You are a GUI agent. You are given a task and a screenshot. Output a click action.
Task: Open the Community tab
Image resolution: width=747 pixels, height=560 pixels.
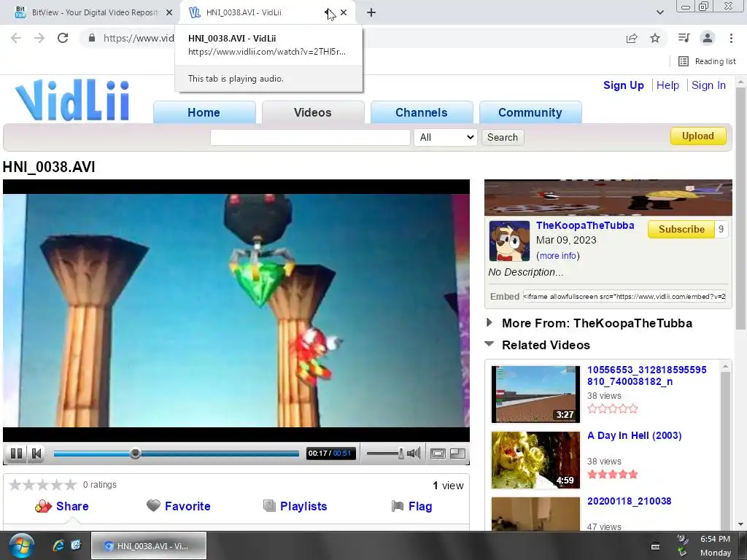530,112
